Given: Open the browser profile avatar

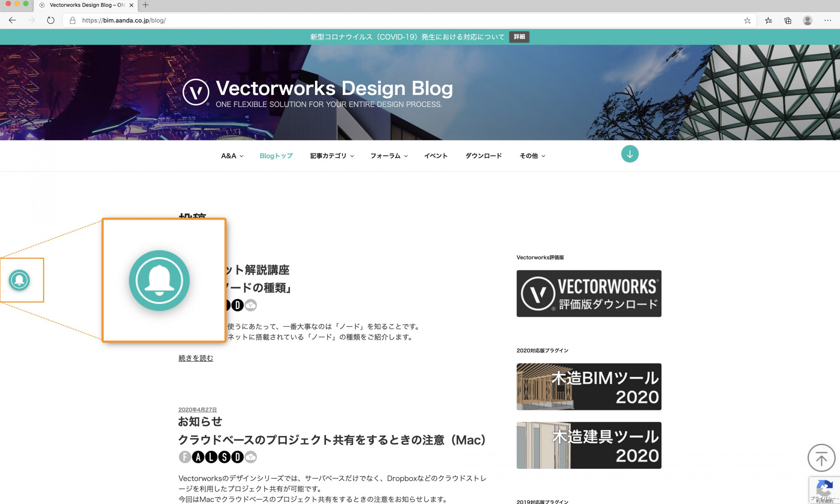Looking at the screenshot, I should pos(807,20).
